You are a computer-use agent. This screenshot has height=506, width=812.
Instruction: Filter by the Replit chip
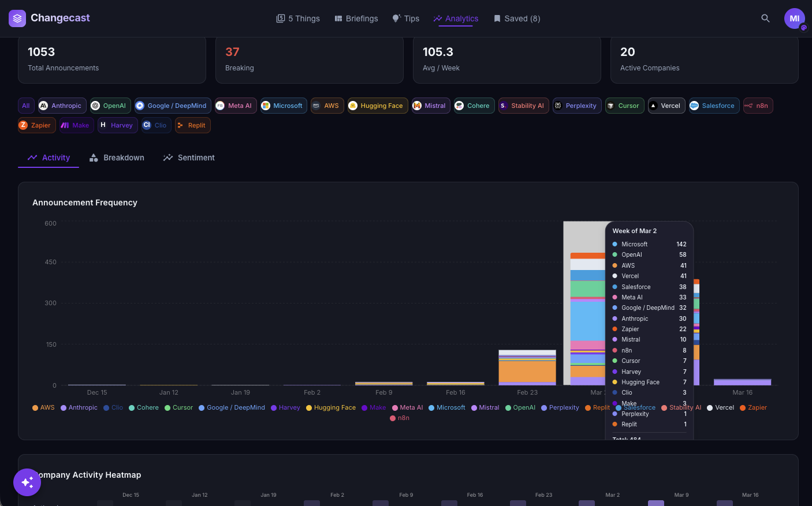[x=192, y=125]
